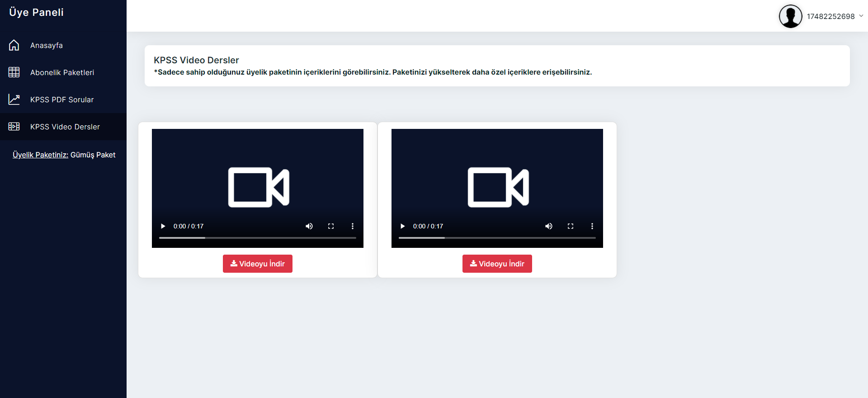Mute the first video's sound

[x=309, y=226]
